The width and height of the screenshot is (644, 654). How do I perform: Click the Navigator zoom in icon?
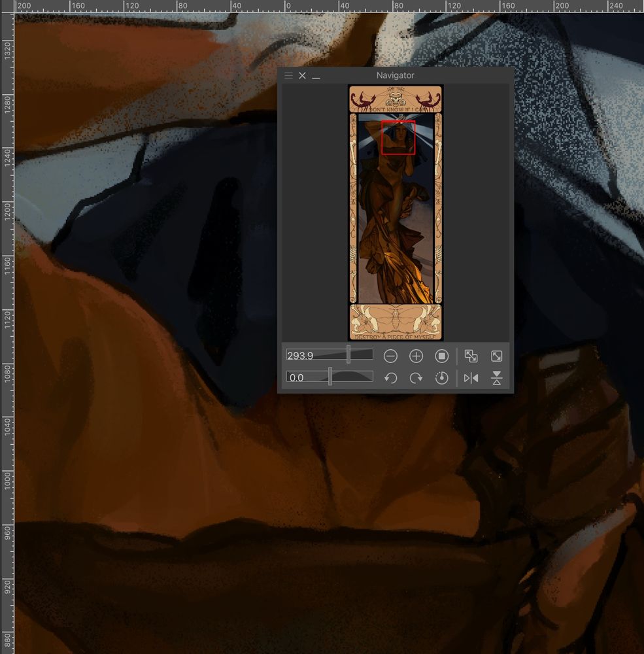click(x=416, y=356)
